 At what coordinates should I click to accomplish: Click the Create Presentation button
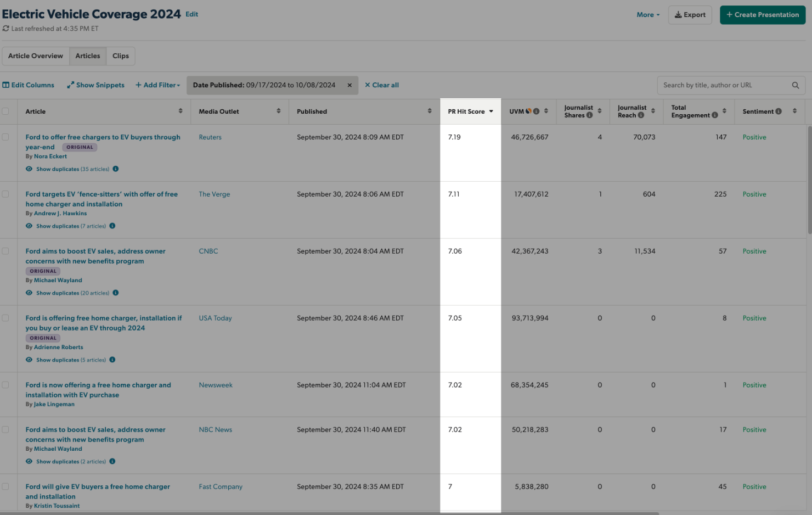[x=762, y=15]
